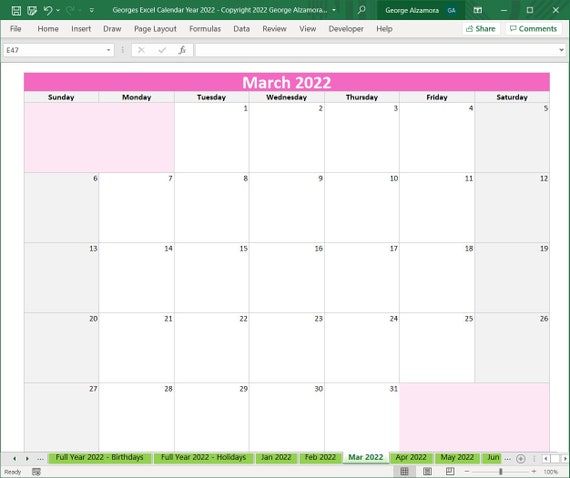Switch to the Apr 2022 sheet tab
The height and width of the screenshot is (478, 570).
tap(411, 457)
